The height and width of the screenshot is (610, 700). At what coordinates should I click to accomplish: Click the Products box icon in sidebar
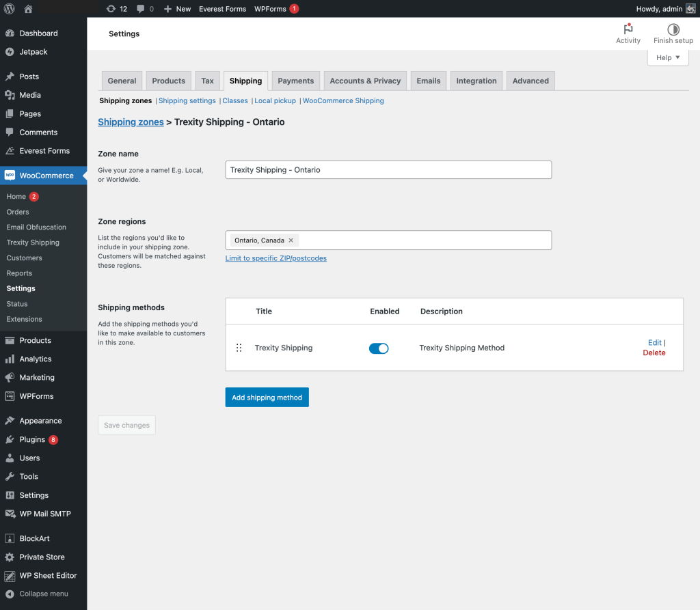point(10,340)
